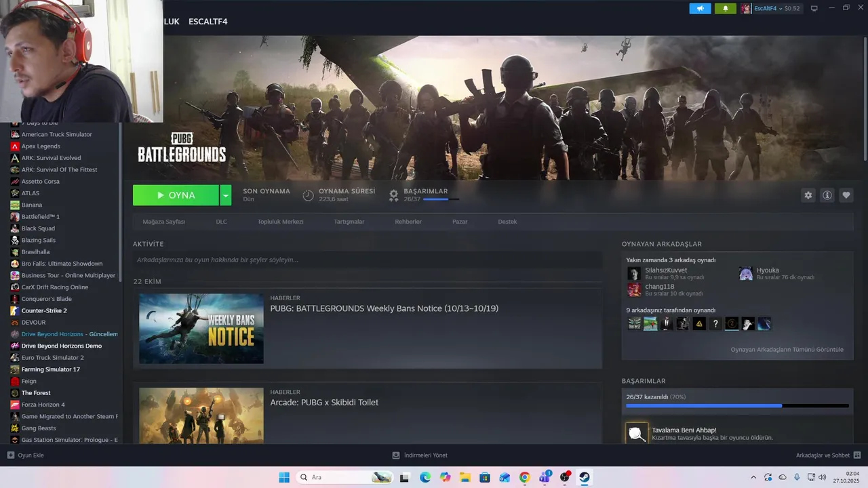Screen dimensions: 868x488
Task: Open the Destek tab
Action: pyautogui.click(x=507, y=222)
